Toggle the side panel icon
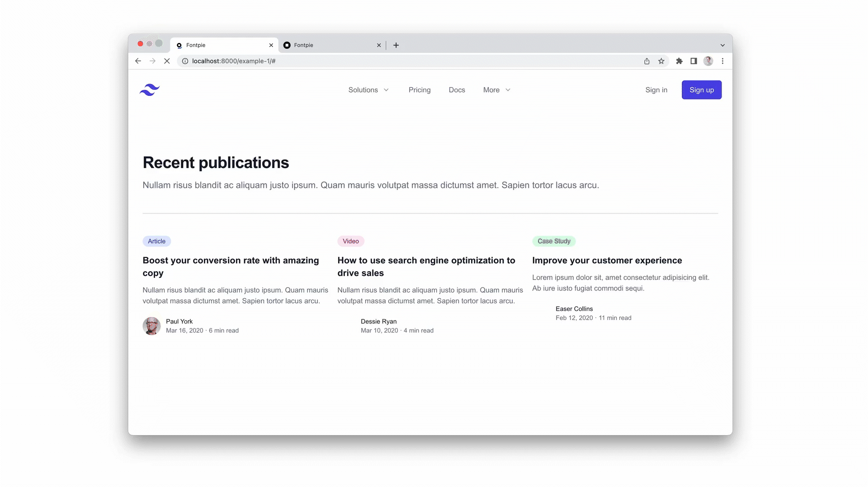The width and height of the screenshot is (868, 488). tap(693, 61)
